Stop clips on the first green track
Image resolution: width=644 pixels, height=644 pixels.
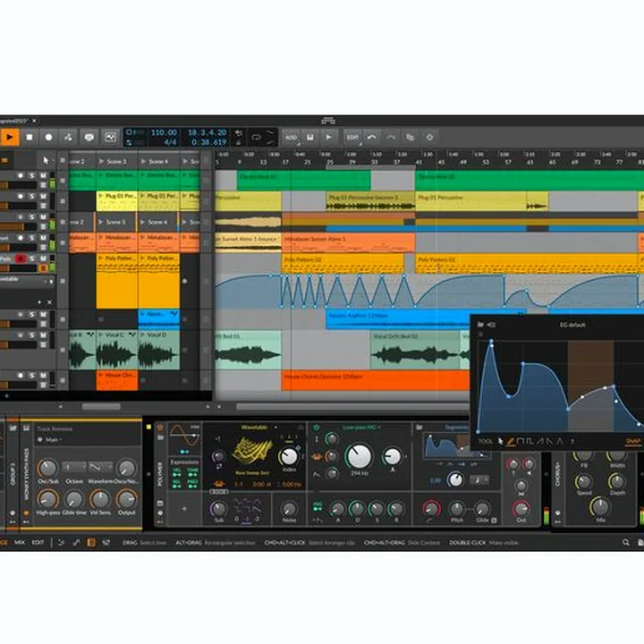[x=63, y=180]
